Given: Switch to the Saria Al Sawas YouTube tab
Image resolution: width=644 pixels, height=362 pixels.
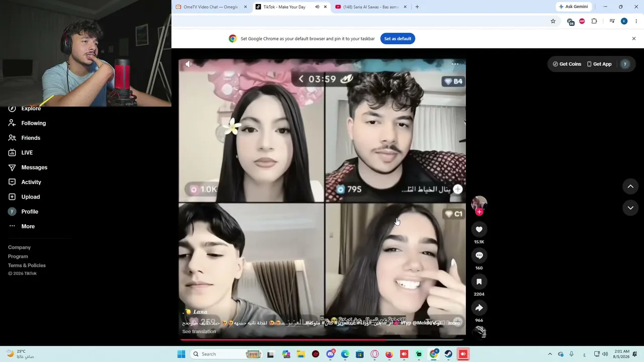Looking at the screenshot, I should (371, 7).
